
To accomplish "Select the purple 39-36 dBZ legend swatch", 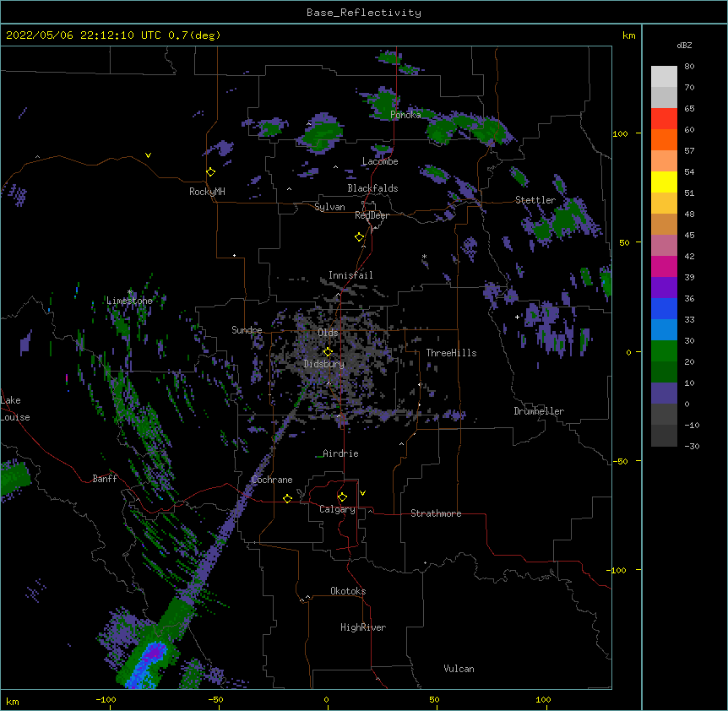I will 664,288.
